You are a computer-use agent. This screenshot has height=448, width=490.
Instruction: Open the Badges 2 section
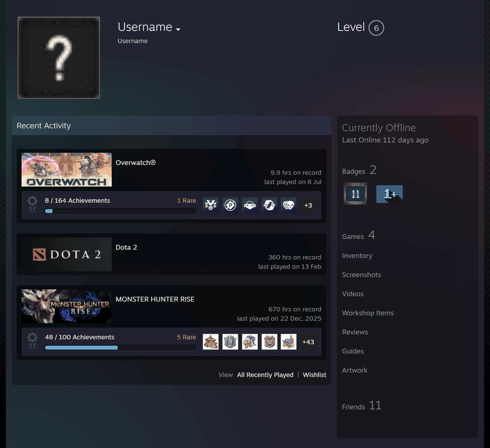[x=359, y=170]
